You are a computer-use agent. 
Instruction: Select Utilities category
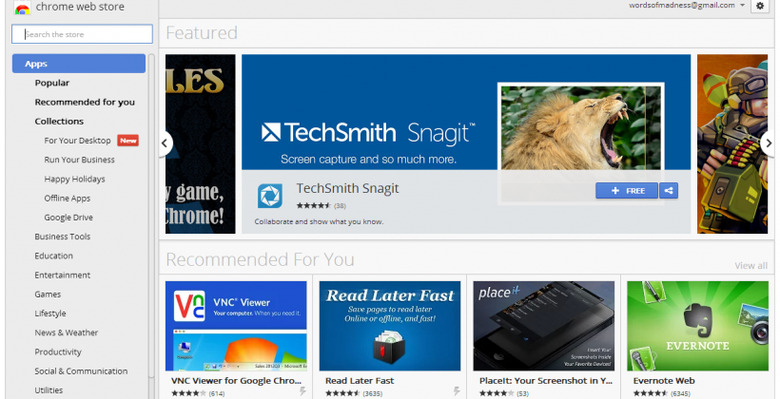click(49, 390)
